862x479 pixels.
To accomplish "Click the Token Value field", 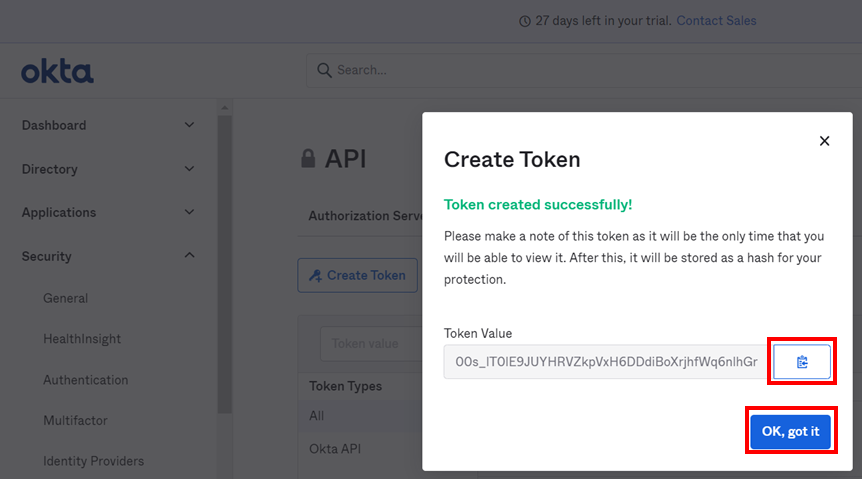I will click(x=606, y=362).
